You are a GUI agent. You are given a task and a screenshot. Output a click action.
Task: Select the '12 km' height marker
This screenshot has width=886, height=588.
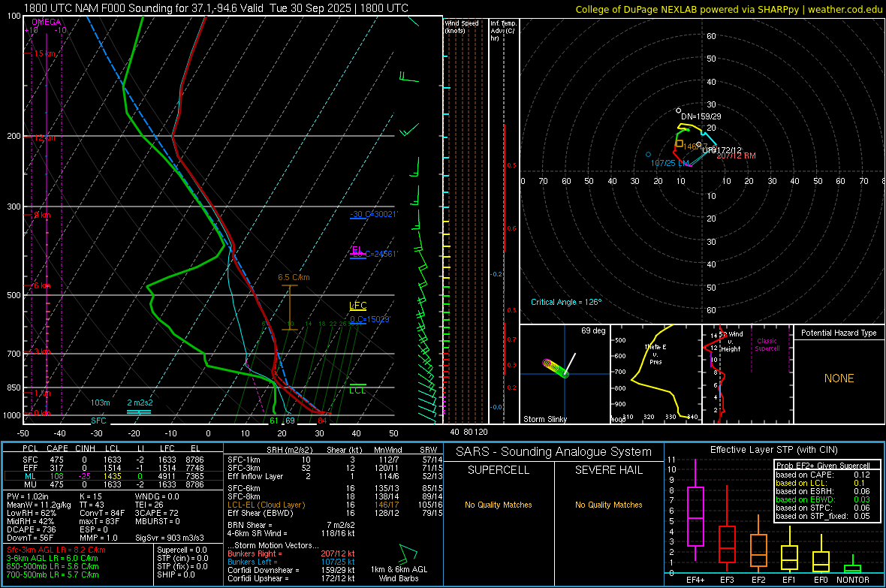[x=44, y=138]
